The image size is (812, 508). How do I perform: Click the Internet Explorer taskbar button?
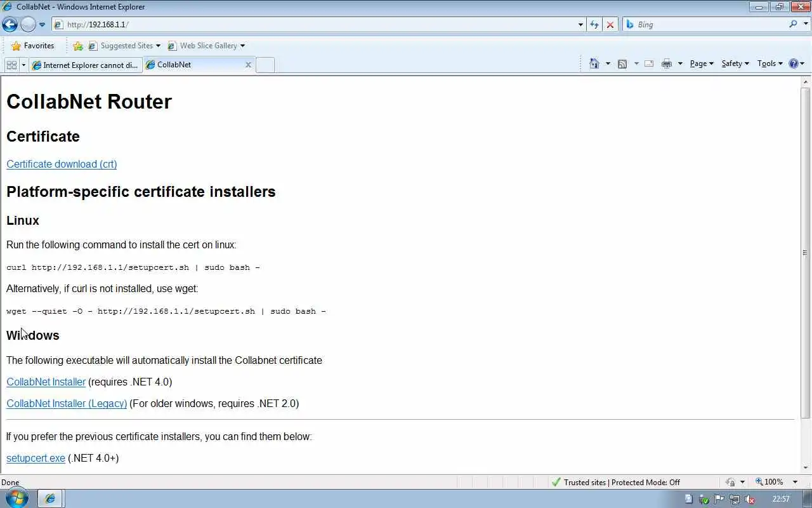coord(50,498)
